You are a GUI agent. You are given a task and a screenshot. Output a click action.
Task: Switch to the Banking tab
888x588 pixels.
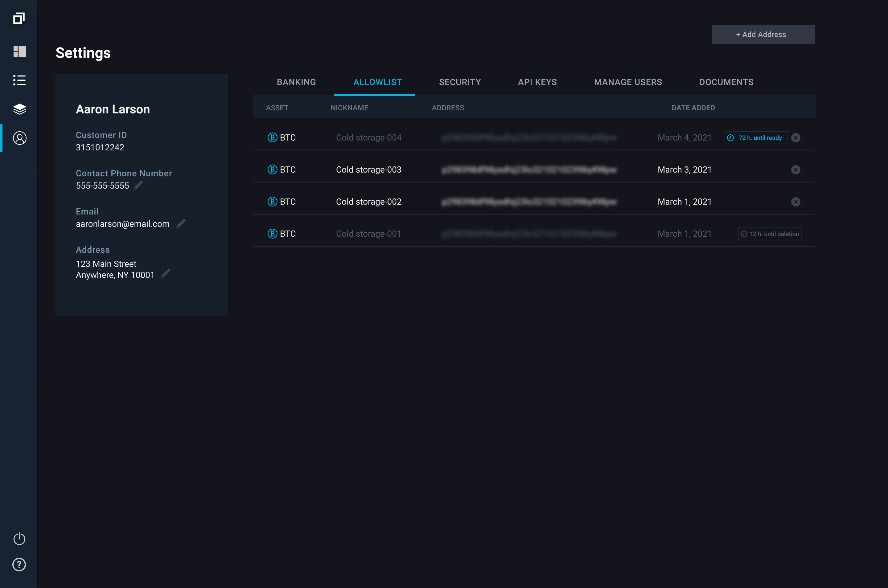coord(296,82)
